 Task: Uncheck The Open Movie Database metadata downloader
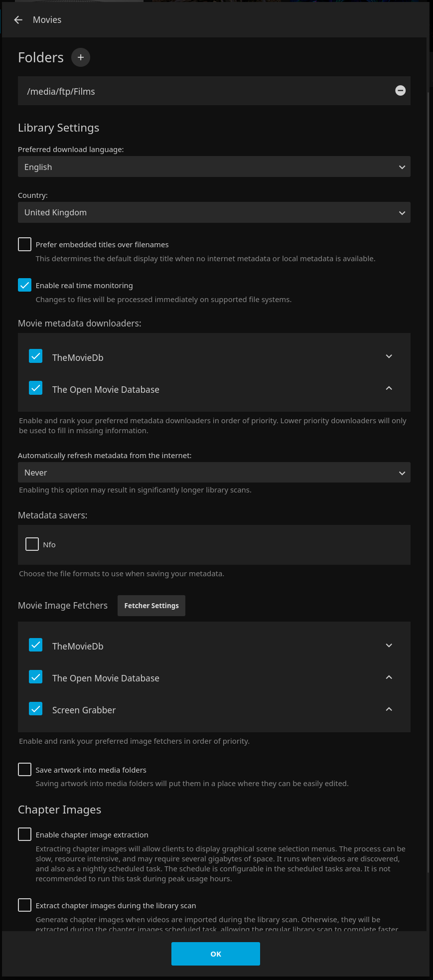click(x=36, y=388)
